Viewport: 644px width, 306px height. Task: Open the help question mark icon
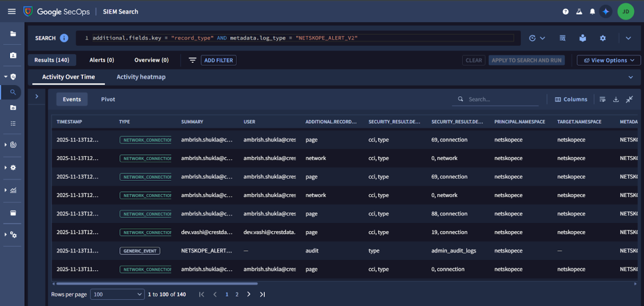click(x=565, y=11)
